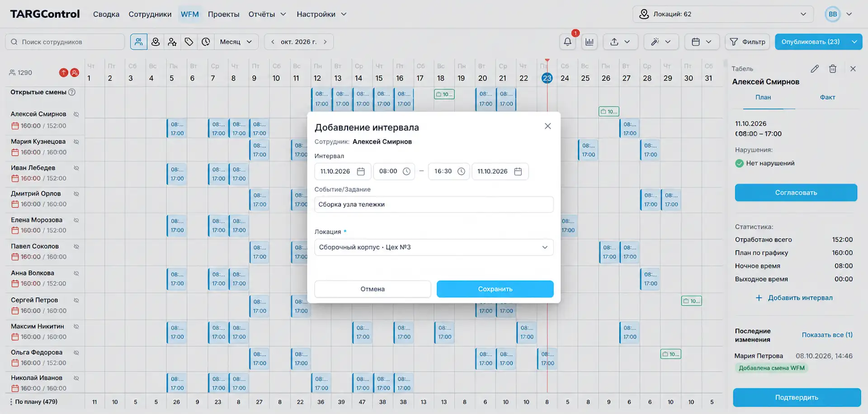Click the locations view icon in toolbar

(156, 42)
